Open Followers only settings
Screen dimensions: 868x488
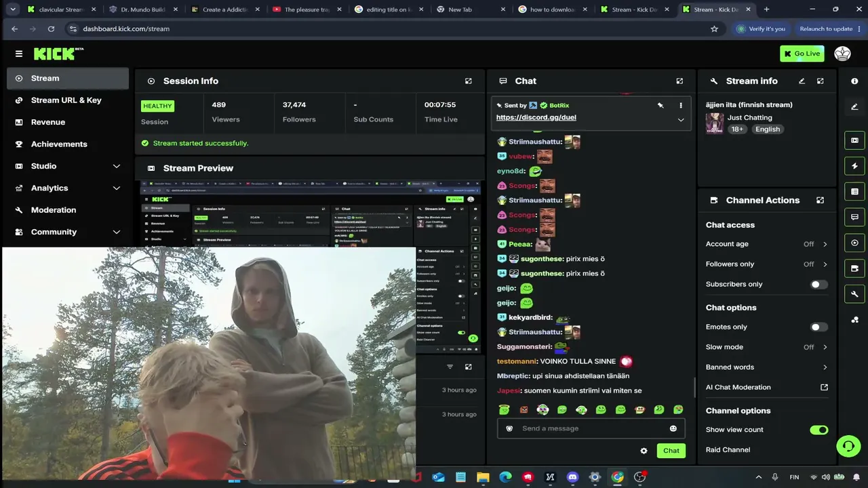767,264
